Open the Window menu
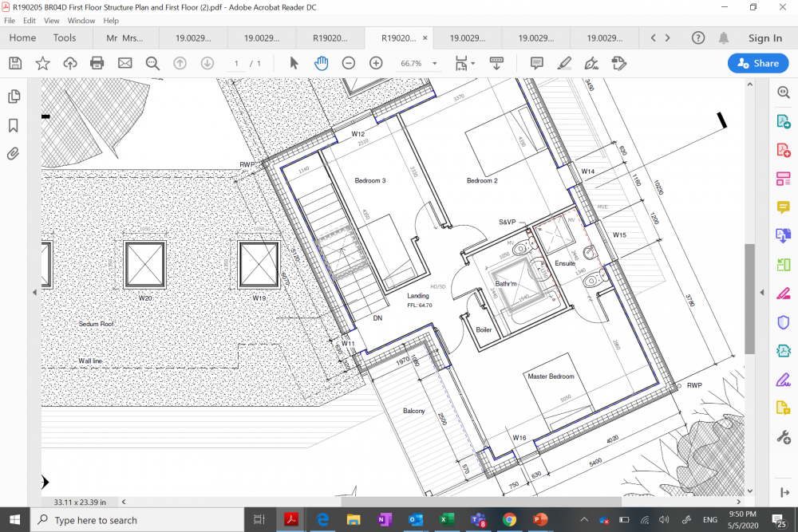Viewport: 798px width, 532px height. [81, 21]
